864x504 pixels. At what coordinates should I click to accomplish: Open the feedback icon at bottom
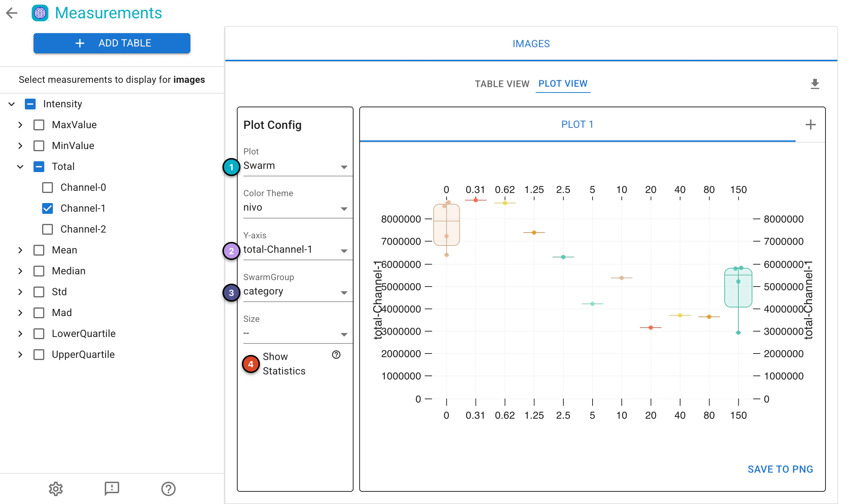(x=112, y=489)
